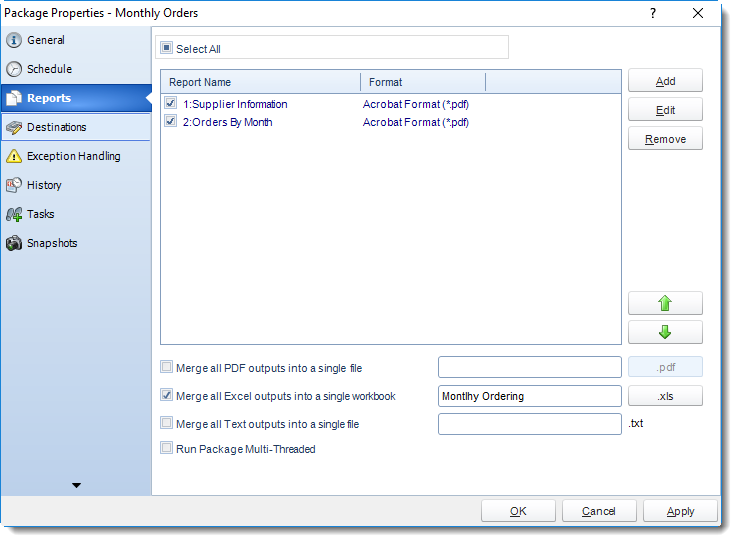Click the Snapshots camera icon
The width and height of the screenshot is (737, 542).
click(14, 243)
